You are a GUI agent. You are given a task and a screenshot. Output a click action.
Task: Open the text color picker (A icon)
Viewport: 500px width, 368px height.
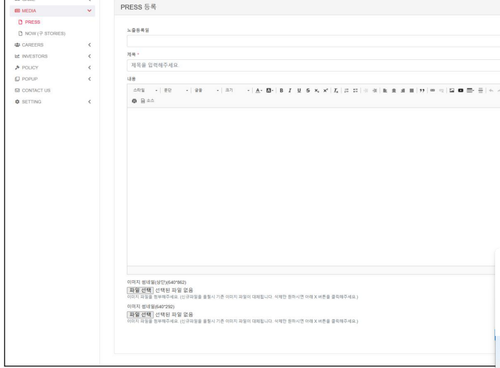[259, 90]
